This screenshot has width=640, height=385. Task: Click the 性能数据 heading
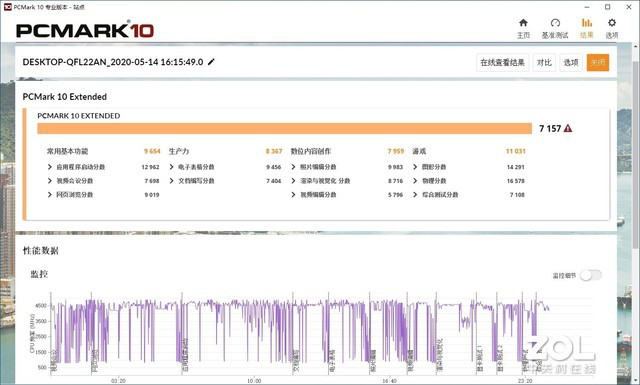[x=40, y=251]
